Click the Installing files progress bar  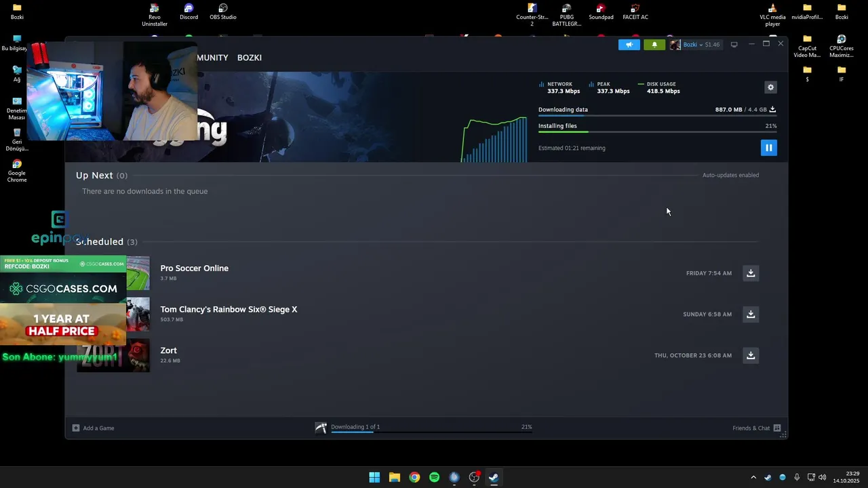click(x=658, y=131)
